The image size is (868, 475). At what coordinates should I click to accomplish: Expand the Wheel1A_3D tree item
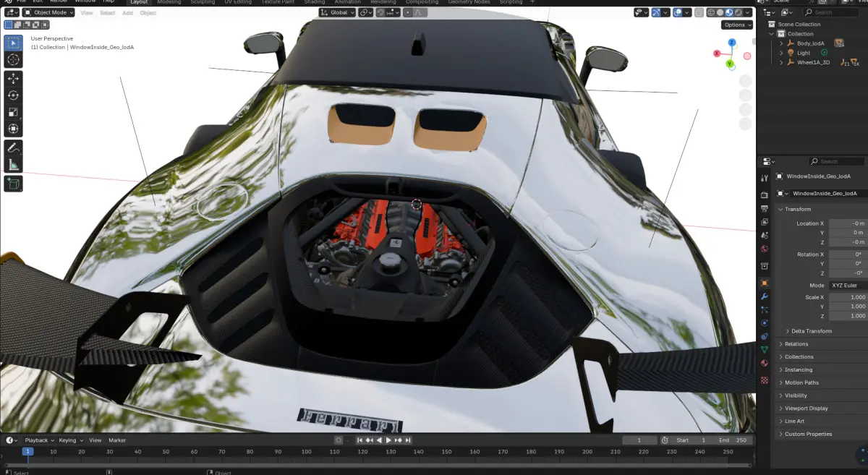pyautogui.click(x=781, y=62)
